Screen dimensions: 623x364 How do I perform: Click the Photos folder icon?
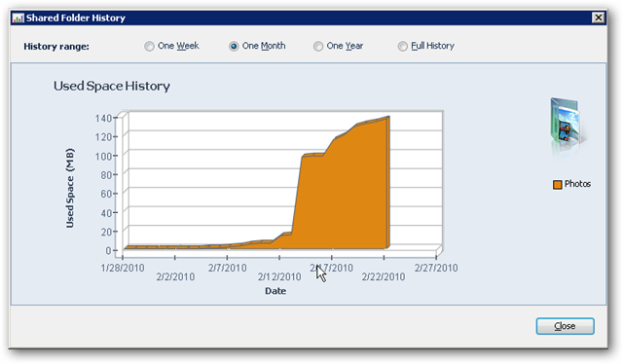[x=568, y=127]
